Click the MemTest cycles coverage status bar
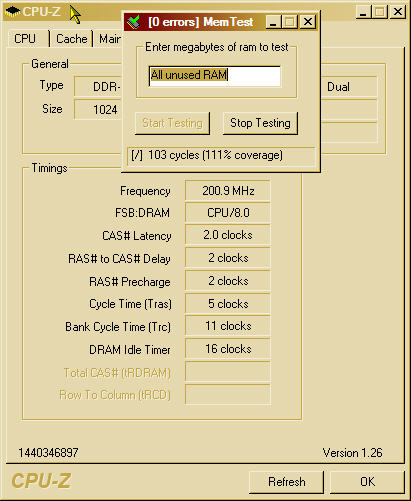This screenshot has height=501, width=411. [221, 155]
